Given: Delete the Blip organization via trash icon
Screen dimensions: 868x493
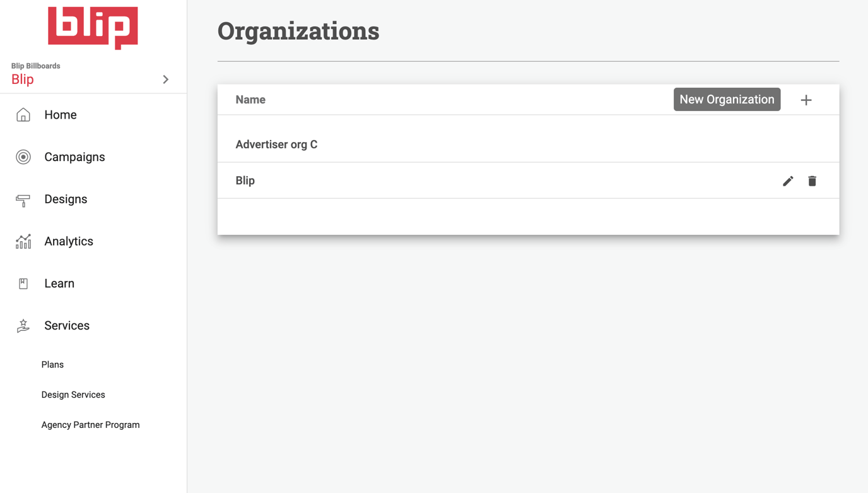Looking at the screenshot, I should (x=812, y=181).
